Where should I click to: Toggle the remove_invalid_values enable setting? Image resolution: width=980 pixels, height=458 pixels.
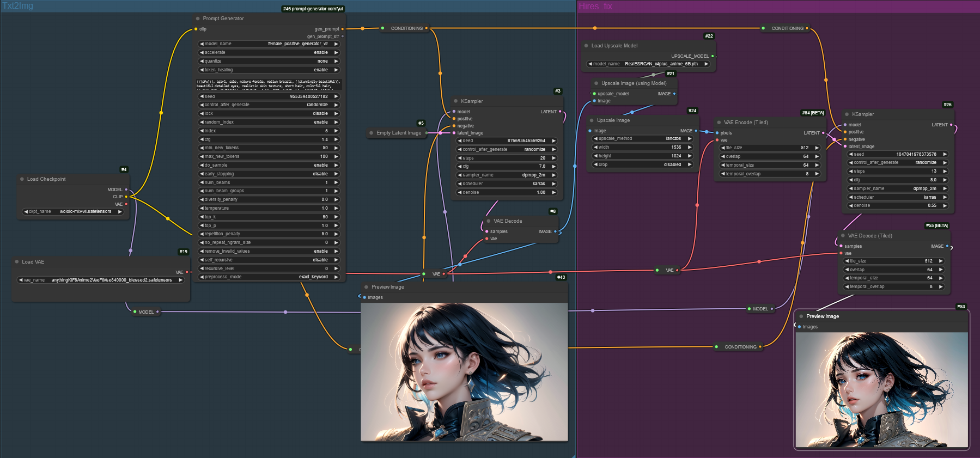269,251
